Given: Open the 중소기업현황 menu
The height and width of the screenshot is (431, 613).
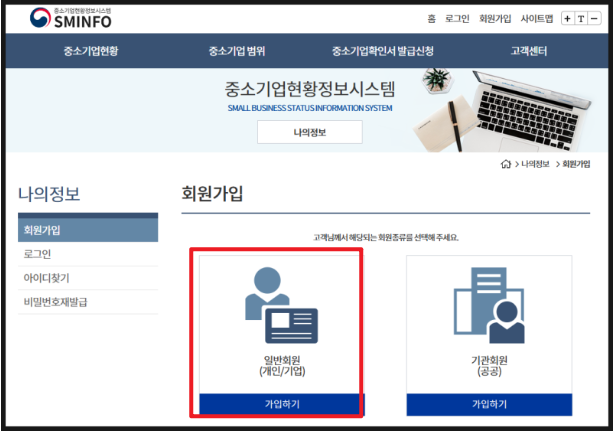Looking at the screenshot, I should (x=91, y=51).
